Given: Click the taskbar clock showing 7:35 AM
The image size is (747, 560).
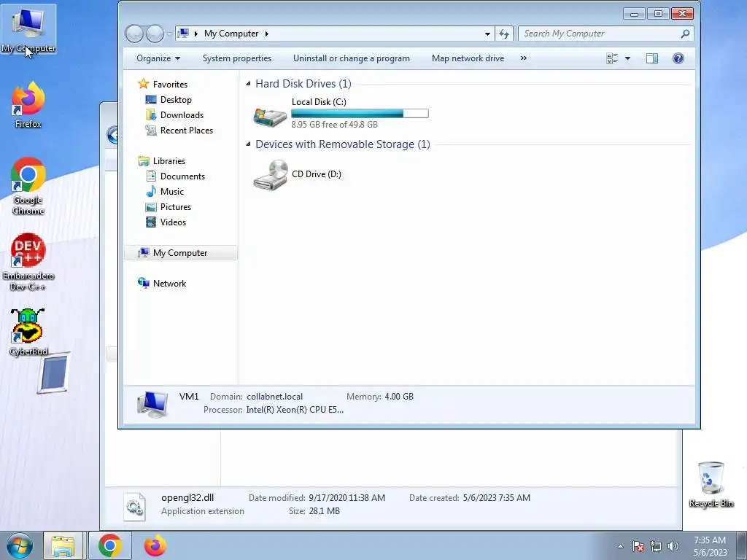Looking at the screenshot, I should 710,546.
